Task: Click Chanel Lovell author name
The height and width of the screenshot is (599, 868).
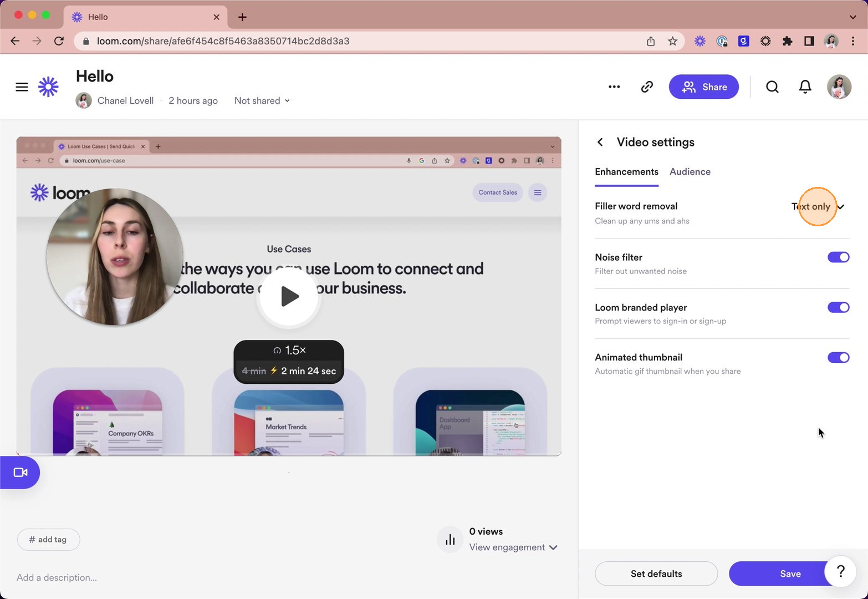Action: click(125, 100)
